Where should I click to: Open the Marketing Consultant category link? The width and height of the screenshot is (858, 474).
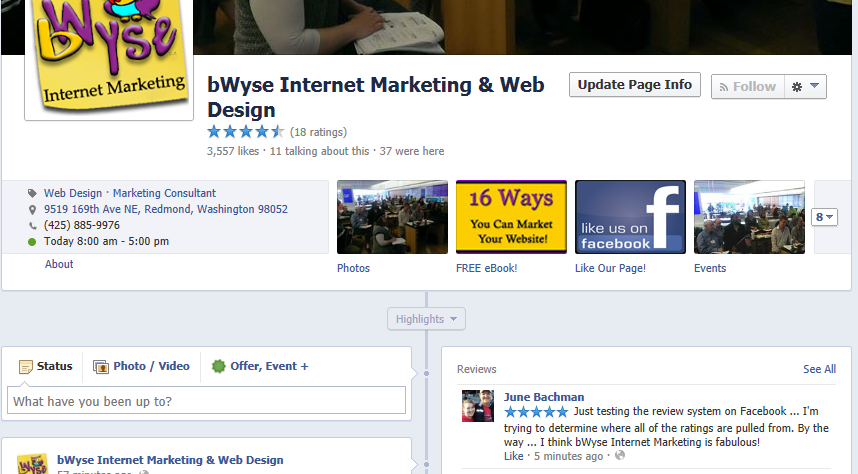click(164, 193)
